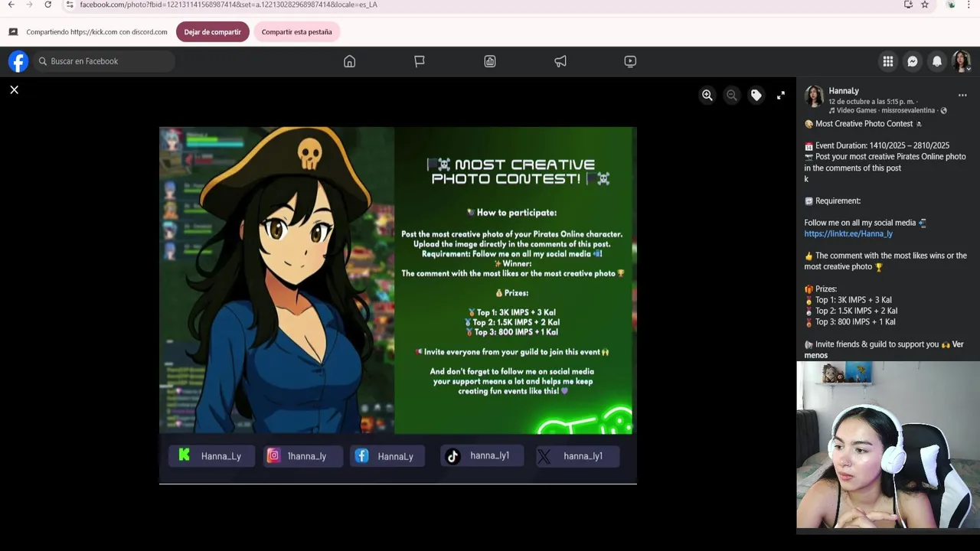Screen dimensions: 980x551
Task: Click the install app icon in address bar
Action: (908, 5)
